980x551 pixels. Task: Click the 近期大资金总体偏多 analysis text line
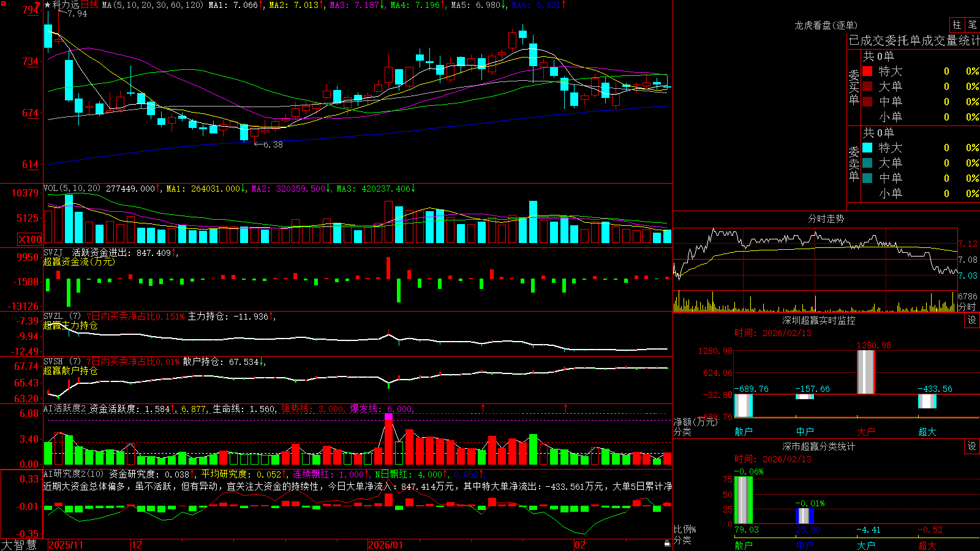click(358, 486)
